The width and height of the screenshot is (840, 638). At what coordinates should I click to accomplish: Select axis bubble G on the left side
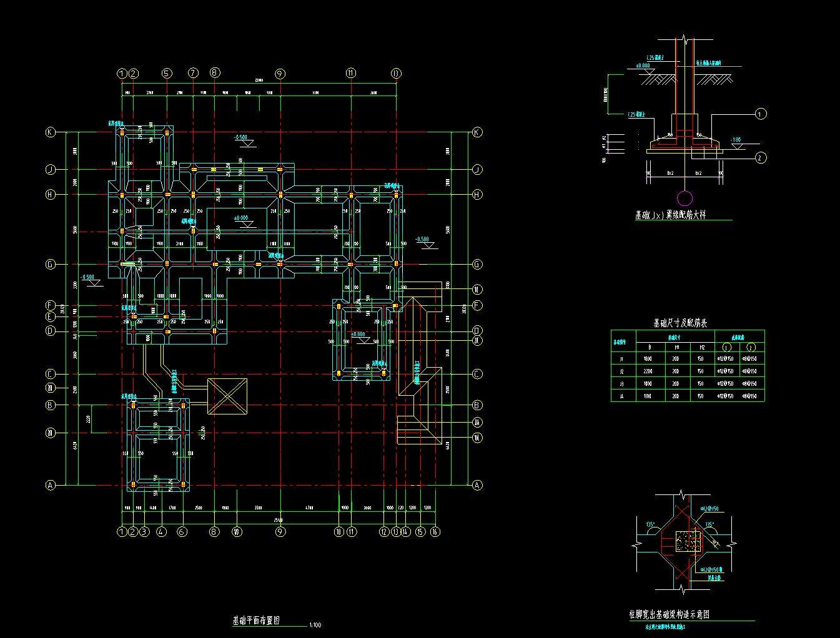[x=51, y=265]
